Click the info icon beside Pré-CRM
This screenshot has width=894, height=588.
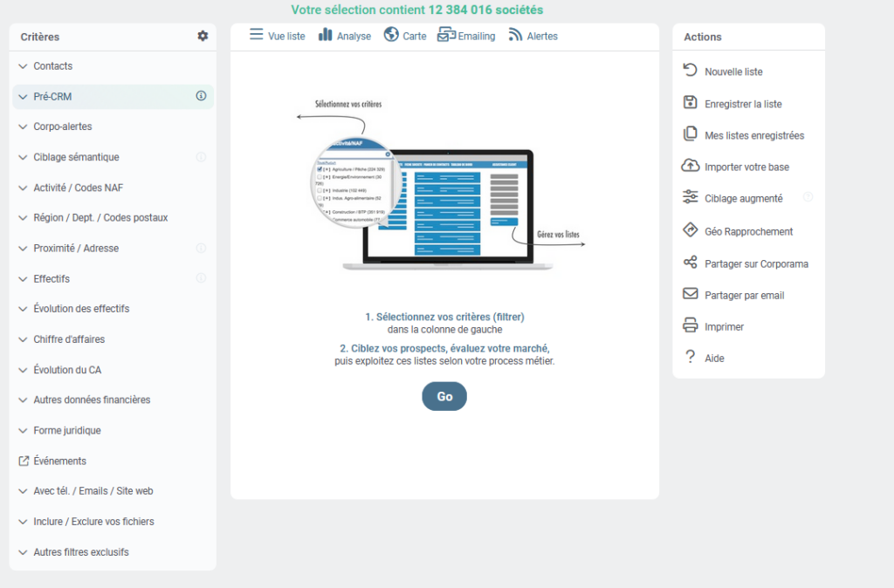(x=201, y=96)
